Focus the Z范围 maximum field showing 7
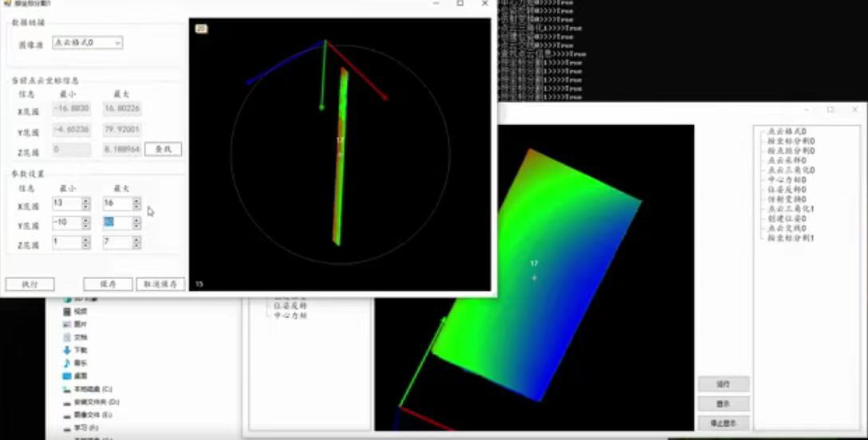 tap(117, 242)
